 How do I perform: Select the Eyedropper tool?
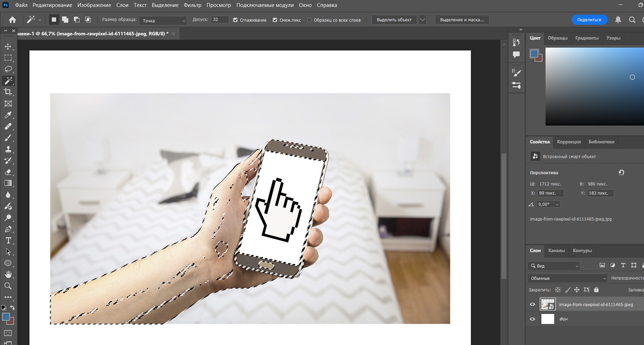(8, 115)
